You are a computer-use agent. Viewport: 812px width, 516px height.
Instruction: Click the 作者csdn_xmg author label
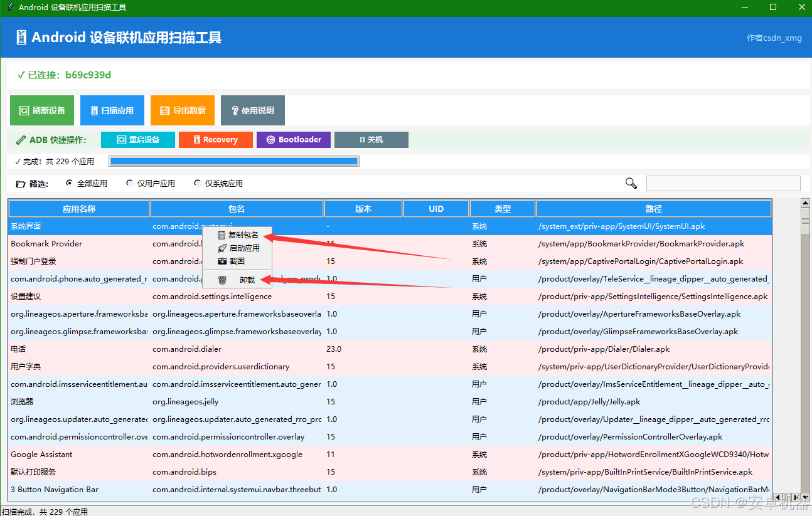(774, 38)
